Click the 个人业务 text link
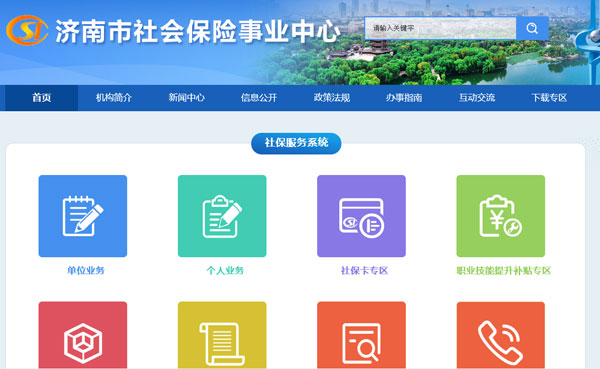The image size is (600, 369). point(225,271)
